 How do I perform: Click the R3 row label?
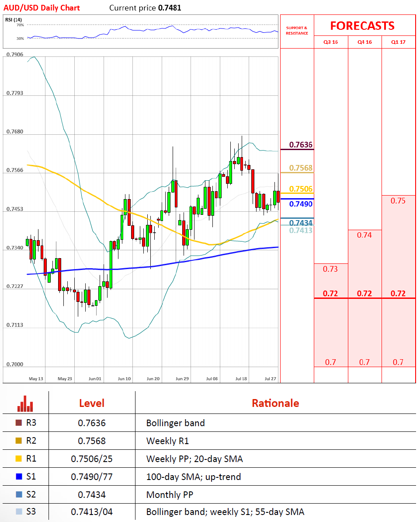[x=31, y=423]
